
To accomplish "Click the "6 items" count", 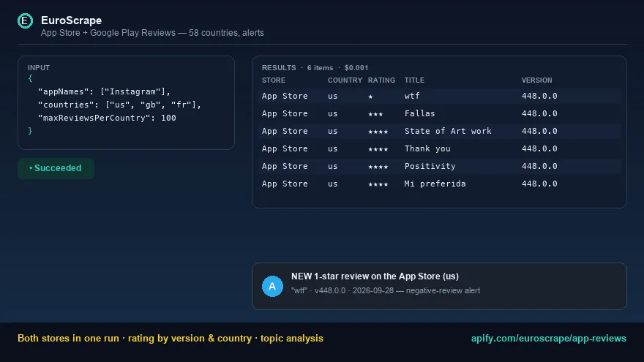I will (x=320, y=68).
